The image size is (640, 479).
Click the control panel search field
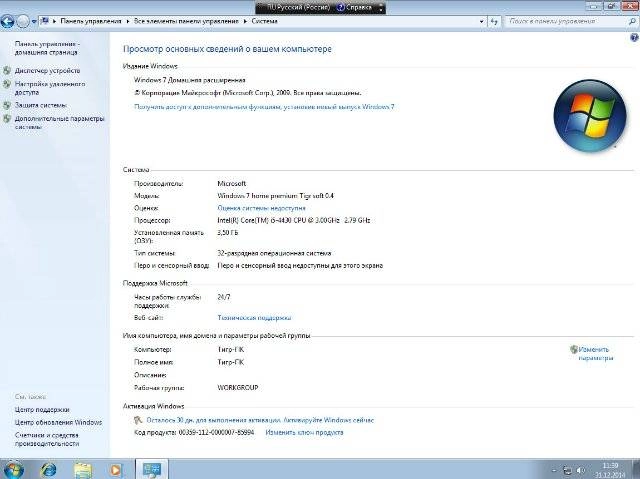click(x=565, y=21)
